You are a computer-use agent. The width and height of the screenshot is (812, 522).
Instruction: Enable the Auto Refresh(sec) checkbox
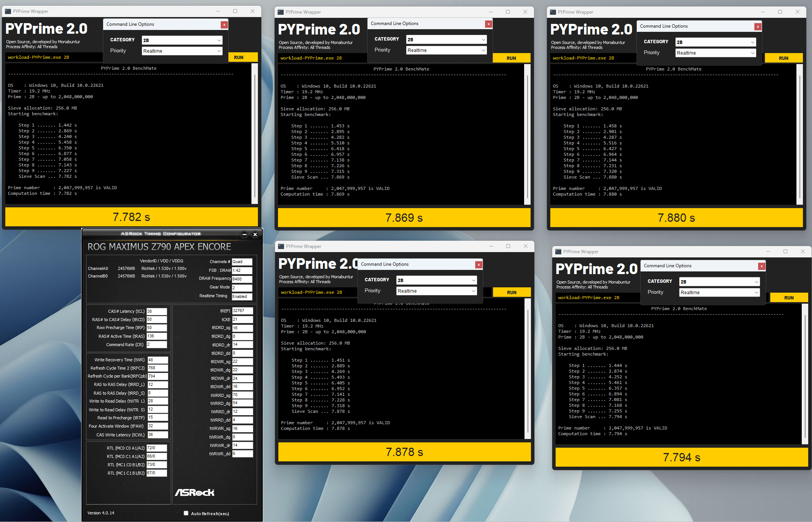[186, 513]
